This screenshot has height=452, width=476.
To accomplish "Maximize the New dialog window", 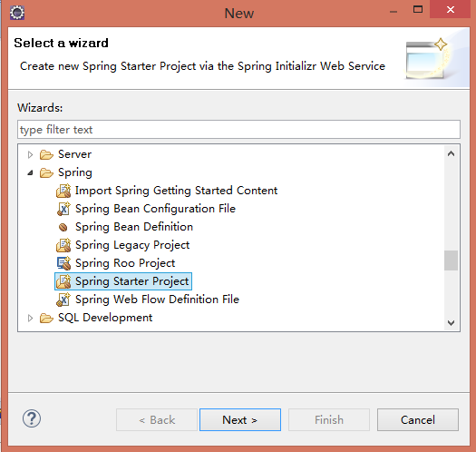I will pos(418,9).
